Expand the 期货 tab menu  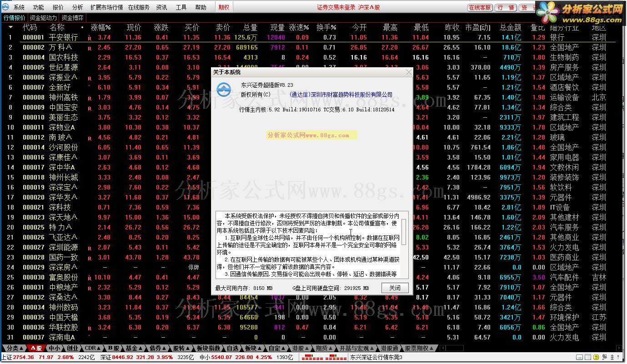pyautogui.click(x=331, y=349)
